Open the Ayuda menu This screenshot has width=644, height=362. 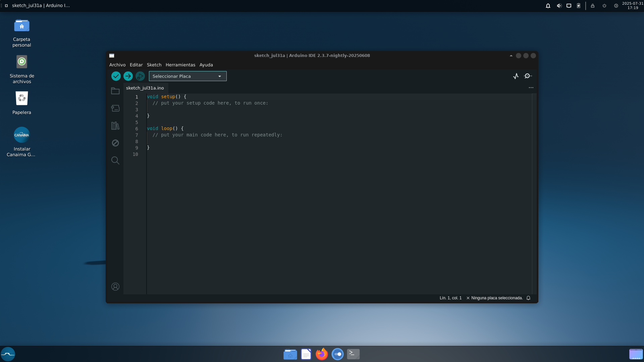(x=206, y=65)
